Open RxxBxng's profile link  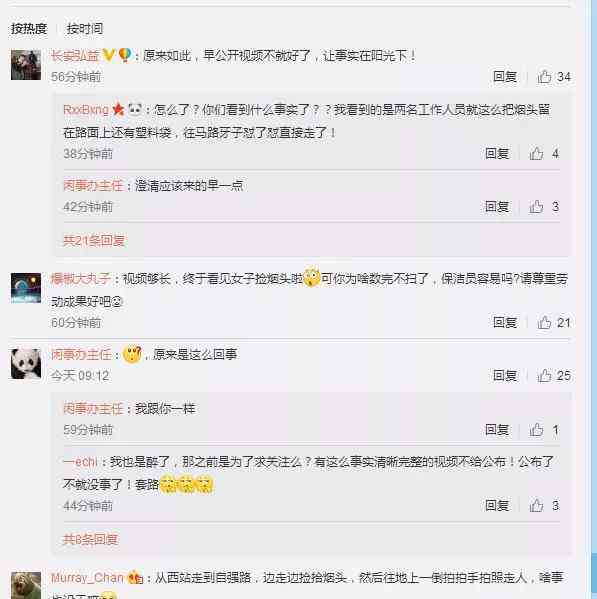click(x=86, y=110)
